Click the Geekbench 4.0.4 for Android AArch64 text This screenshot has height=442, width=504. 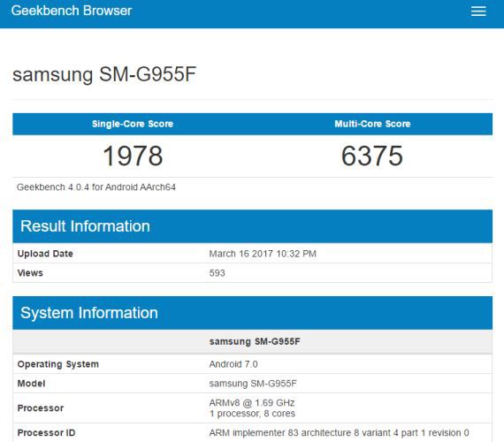point(96,187)
